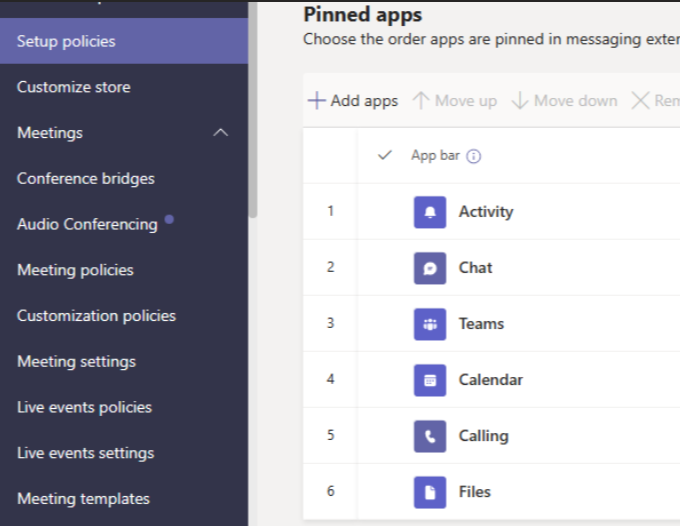The image size is (680, 526).
Task: Click row number 6 in pinned apps
Action: (330, 491)
